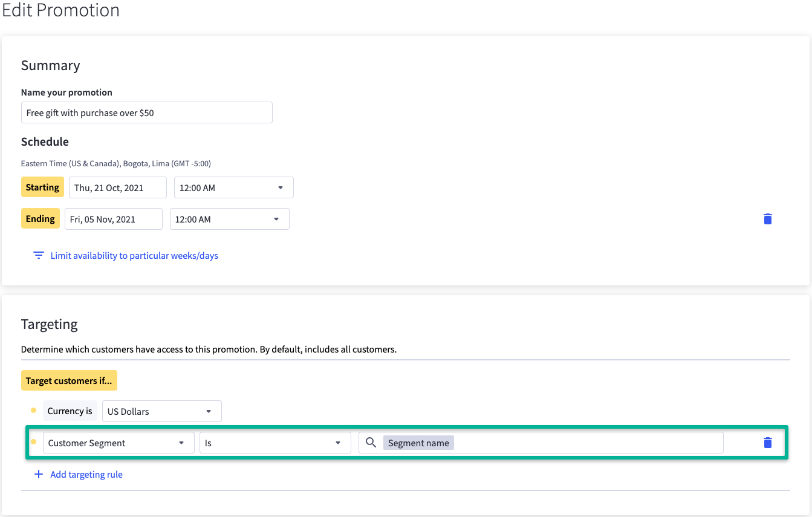
Task: Select the 'Segment name' chip
Action: pyautogui.click(x=418, y=443)
